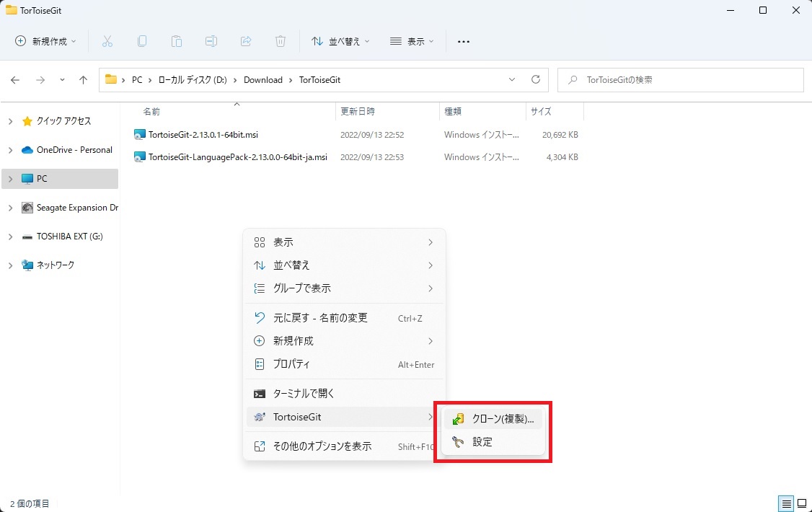Screen dimensions: 812x512
Task: Expand the PC tree node
Action: pyautogui.click(x=10, y=179)
